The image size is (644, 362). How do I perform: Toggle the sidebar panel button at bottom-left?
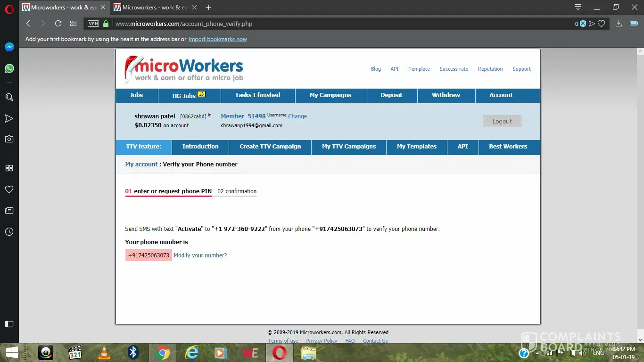point(9,324)
